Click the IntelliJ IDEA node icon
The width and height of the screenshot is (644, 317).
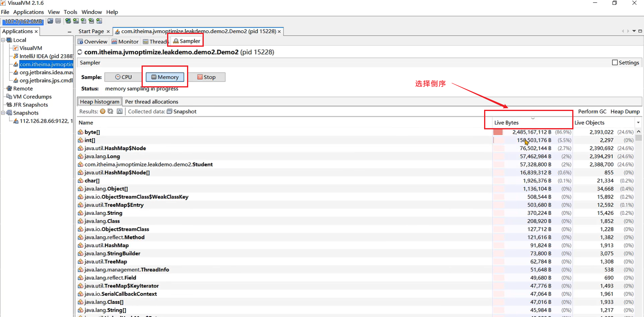(16, 56)
